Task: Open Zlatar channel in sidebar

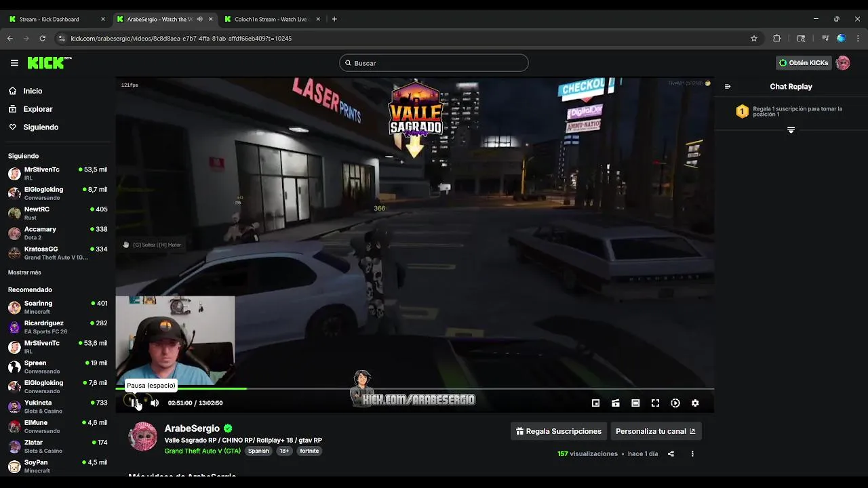Action: click(x=58, y=446)
